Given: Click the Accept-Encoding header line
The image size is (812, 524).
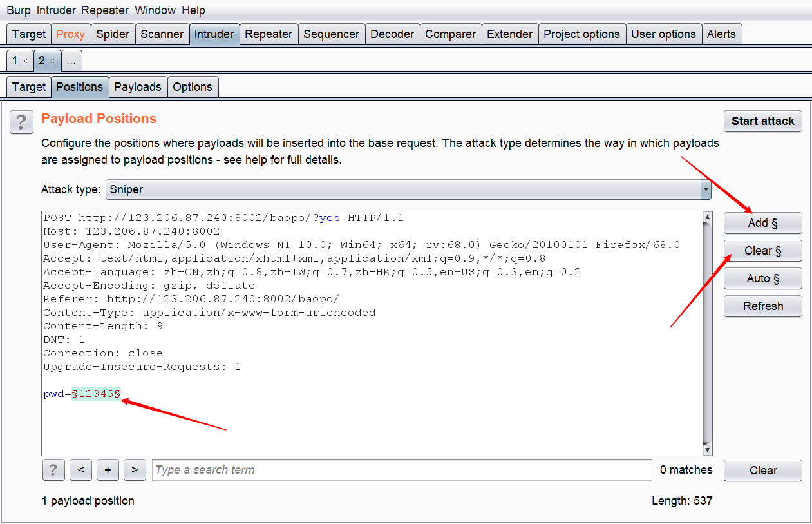Looking at the screenshot, I should [x=149, y=286].
